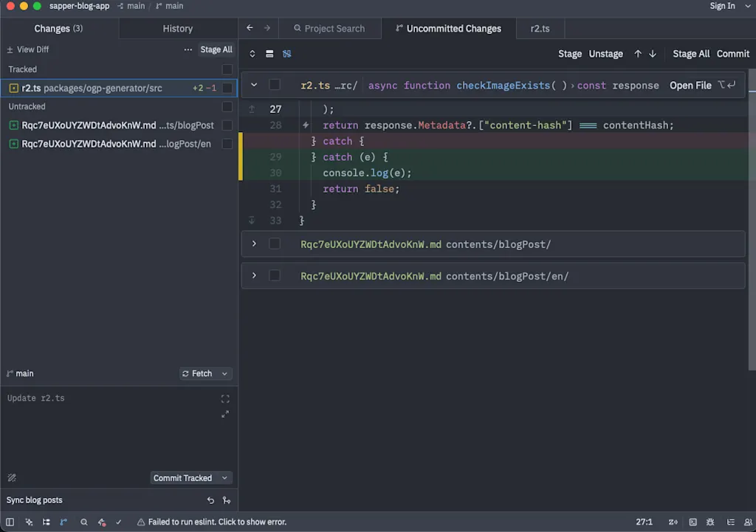Check the ...ts/blogPost markdown file checkbox
Image resolution: width=756 pixels, height=532 pixels.
pos(227,125)
